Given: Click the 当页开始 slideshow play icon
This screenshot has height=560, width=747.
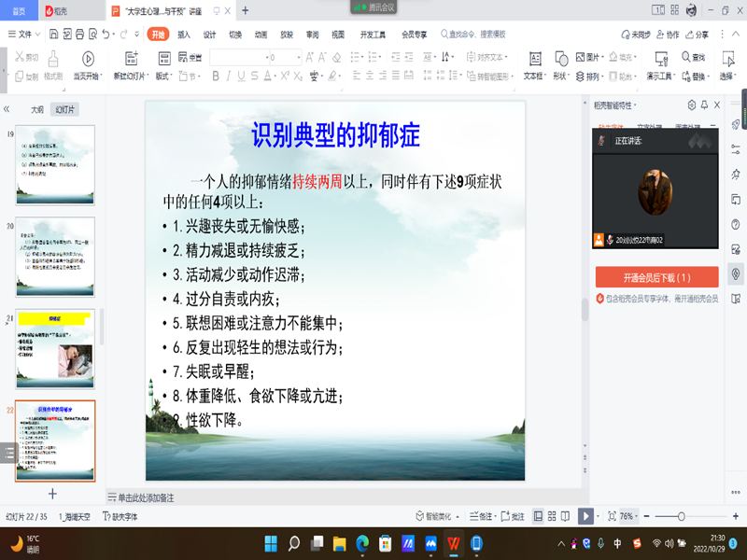Looking at the screenshot, I should pos(87,58).
